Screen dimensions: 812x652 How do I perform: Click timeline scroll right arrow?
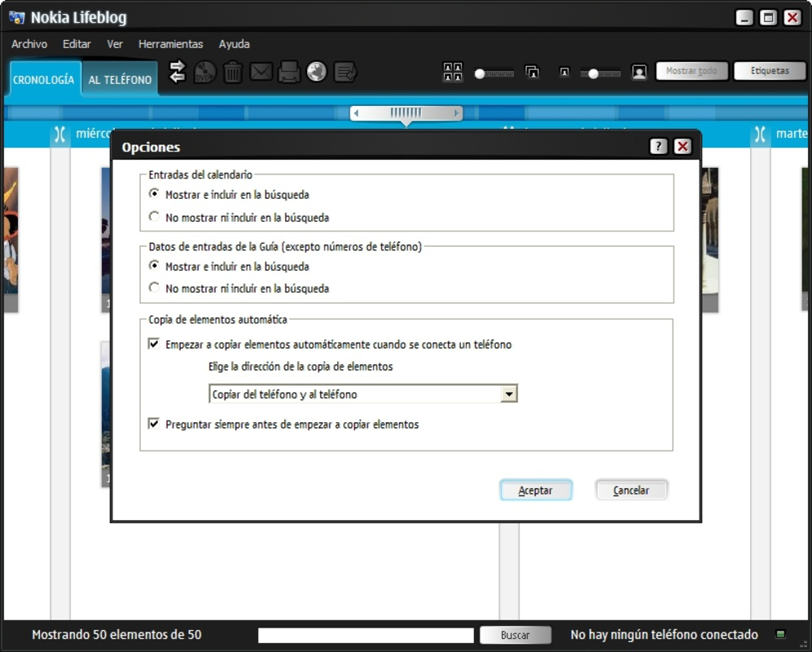click(x=456, y=113)
